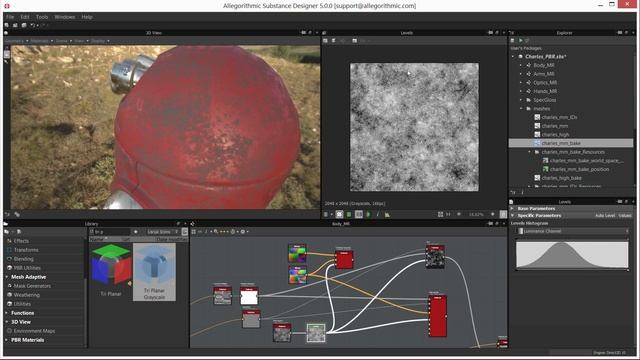The image size is (640, 360).
Task: Expand PBR Materials in Library
Action: click(x=7, y=340)
